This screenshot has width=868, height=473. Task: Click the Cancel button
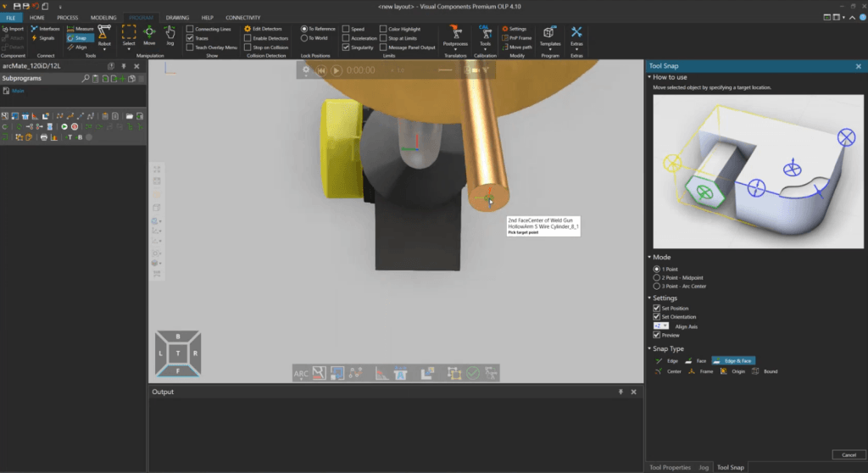[x=848, y=454]
